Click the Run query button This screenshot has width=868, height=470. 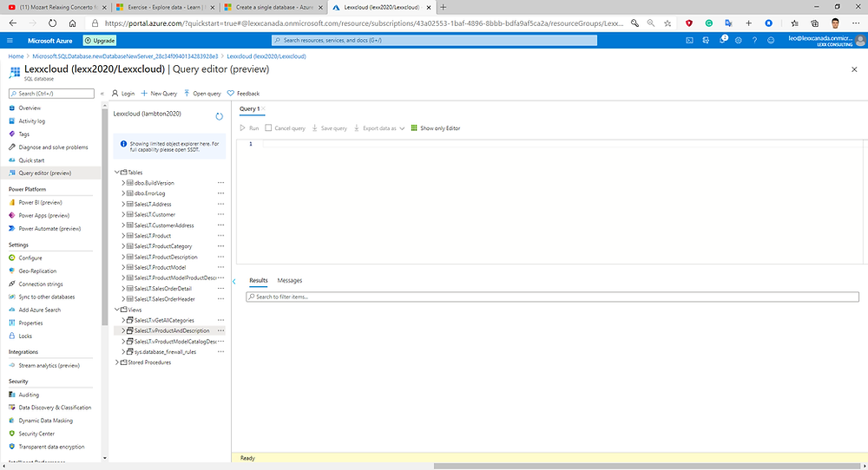(x=250, y=128)
